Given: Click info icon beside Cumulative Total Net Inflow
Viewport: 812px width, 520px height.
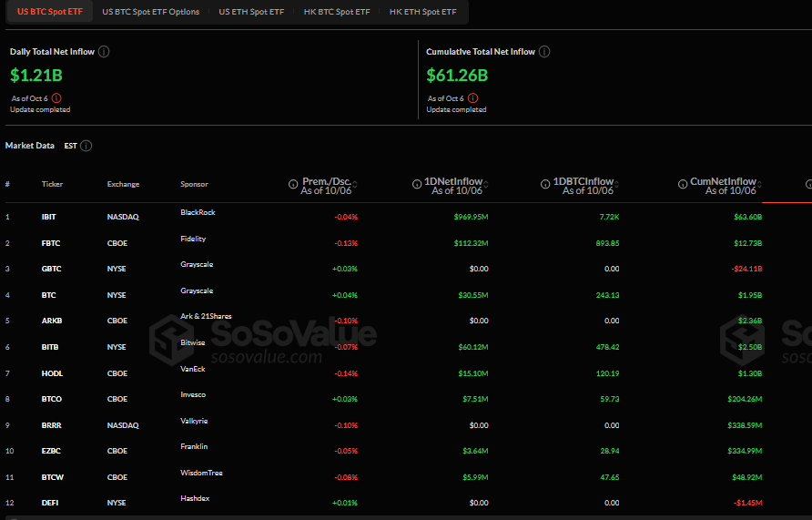Looking at the screenshot, I should pos(544,52).
